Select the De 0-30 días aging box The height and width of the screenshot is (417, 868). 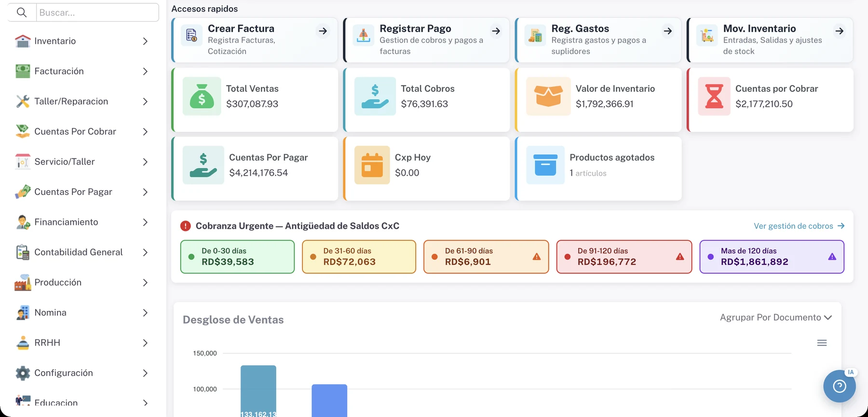(x=237, y=257)
